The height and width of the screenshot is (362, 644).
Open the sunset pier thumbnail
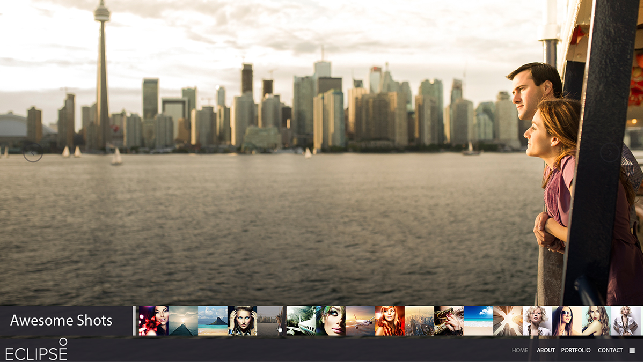[182, 319]
